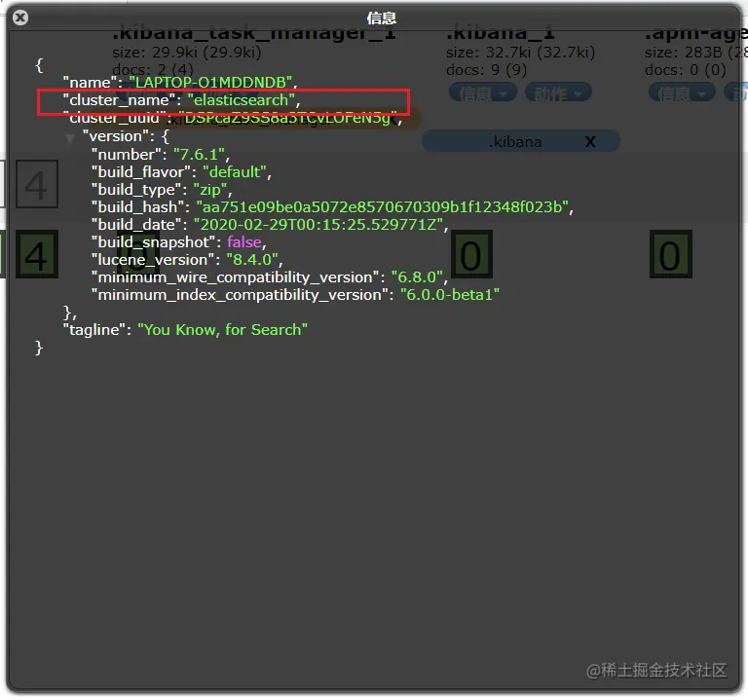Remove the .kibana alias with its X

point(590,141)
